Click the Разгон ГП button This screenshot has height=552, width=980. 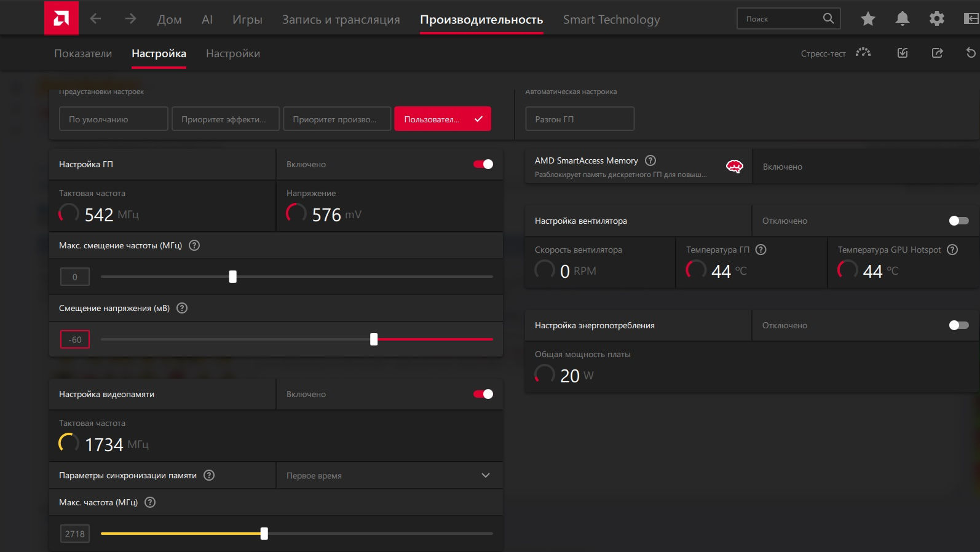tap(580, 119)
